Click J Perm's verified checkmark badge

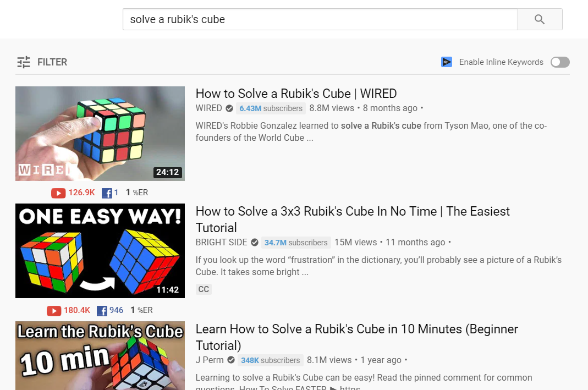tap(231, 360)
